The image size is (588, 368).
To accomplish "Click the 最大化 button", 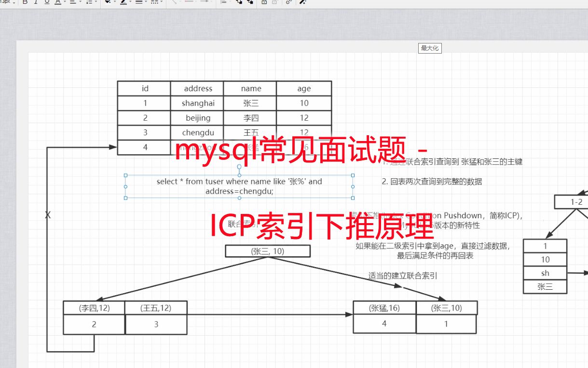I will point(429,48).
